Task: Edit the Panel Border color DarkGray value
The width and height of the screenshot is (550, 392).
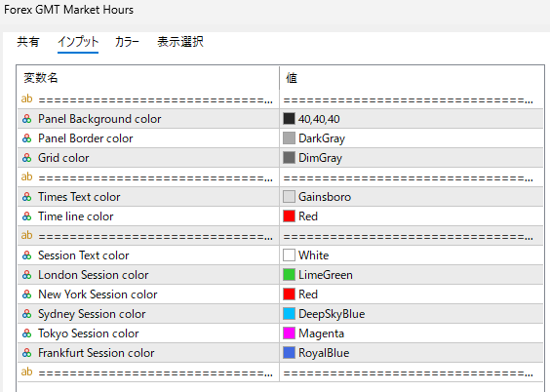Action: [412, 138]
